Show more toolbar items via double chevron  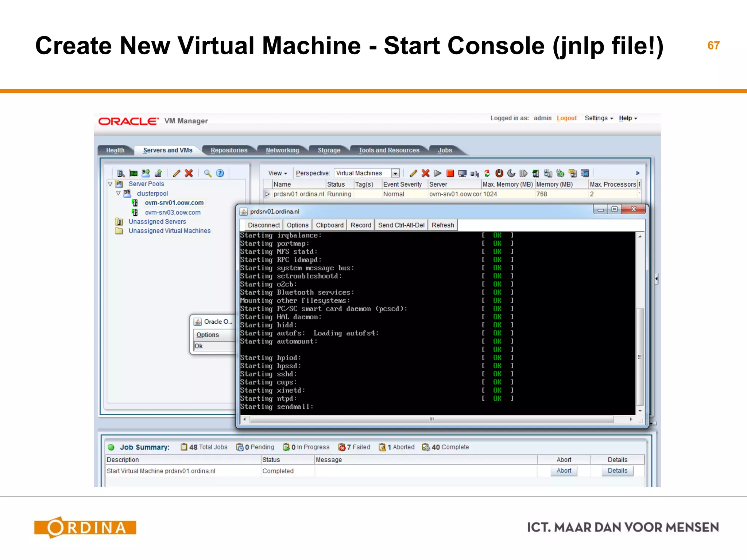click(x=638, y=173)
